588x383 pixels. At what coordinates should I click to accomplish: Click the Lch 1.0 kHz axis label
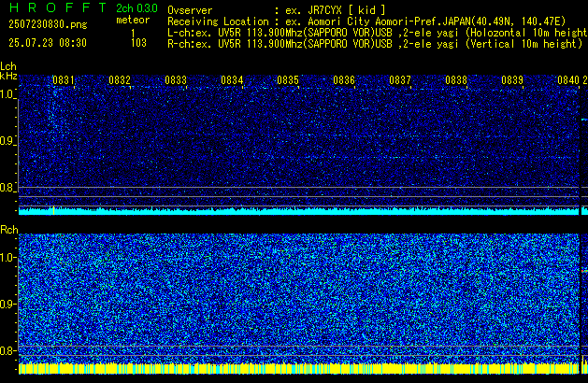click(7, 94)
